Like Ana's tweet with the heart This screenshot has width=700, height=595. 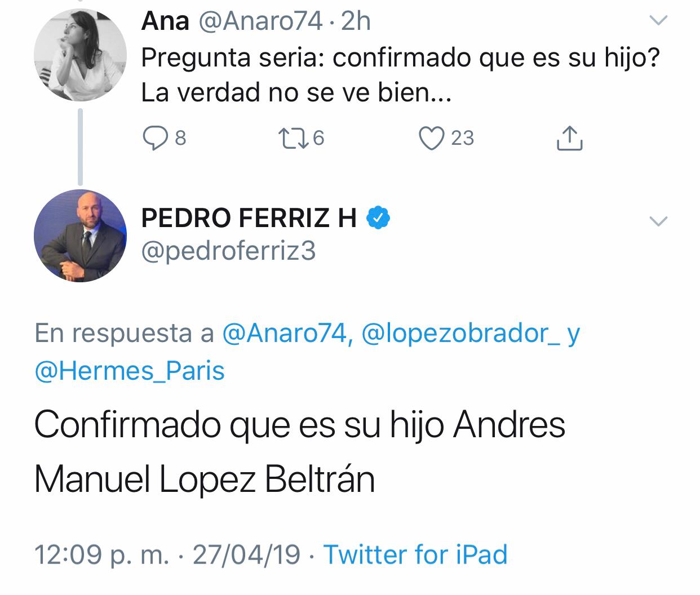[x=432, y=138]
